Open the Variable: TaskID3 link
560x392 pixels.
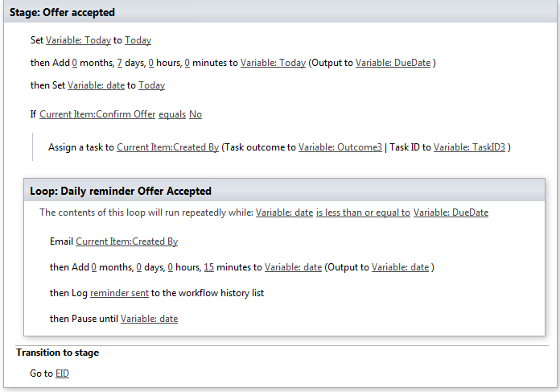(x=469, y=147)
